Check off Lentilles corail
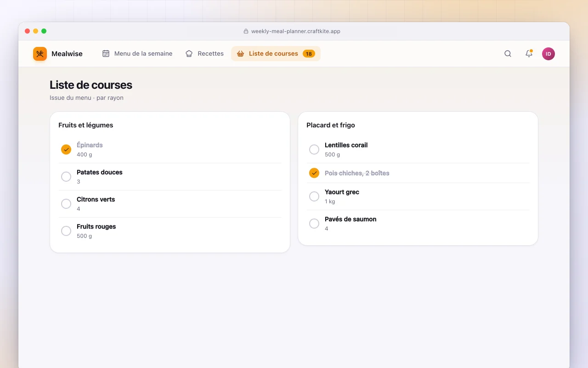This screenshot has height=368, width=588. [x=314, y=149]
